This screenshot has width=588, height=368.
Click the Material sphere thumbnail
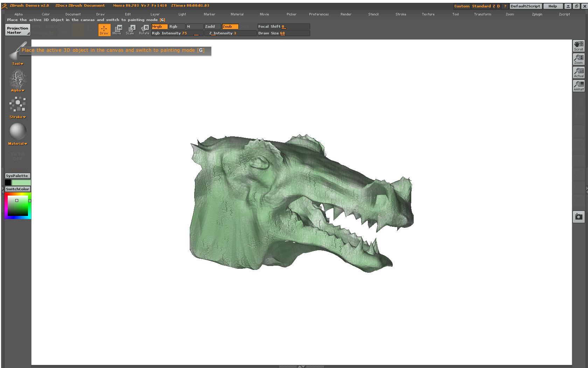tap(17, 131)
